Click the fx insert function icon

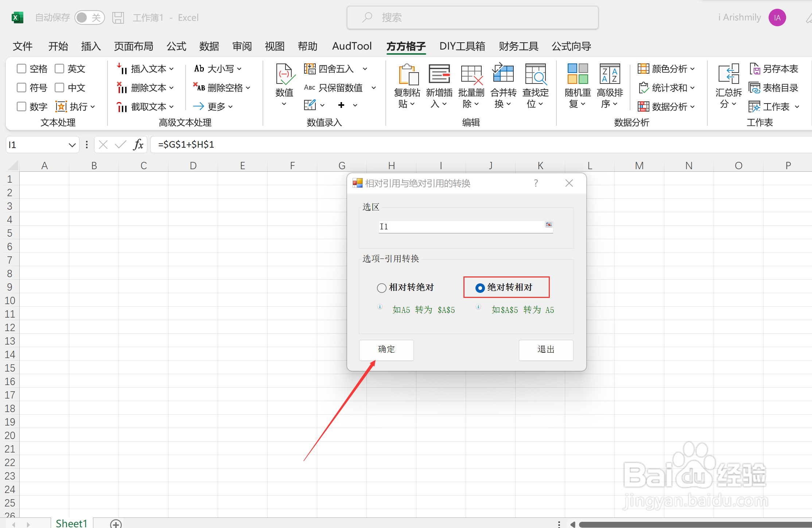(138, 145)
